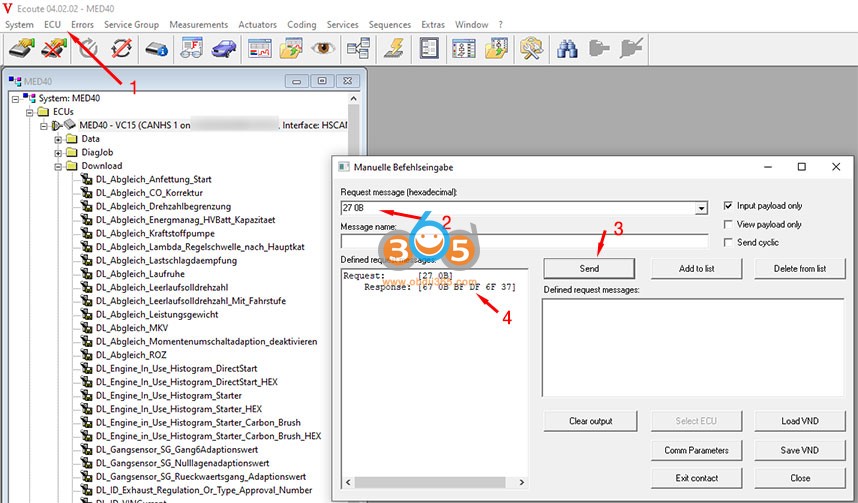Click the Load VND button
The width and height of the screenshot is (858, 503).
coord(799,421)
